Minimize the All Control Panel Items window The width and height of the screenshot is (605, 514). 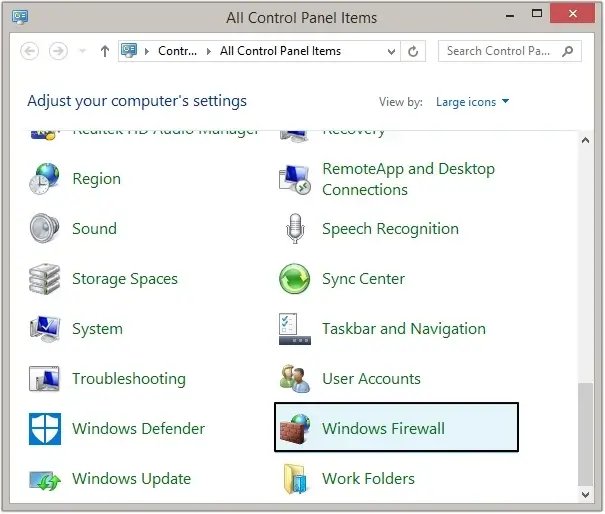(510, 16)
